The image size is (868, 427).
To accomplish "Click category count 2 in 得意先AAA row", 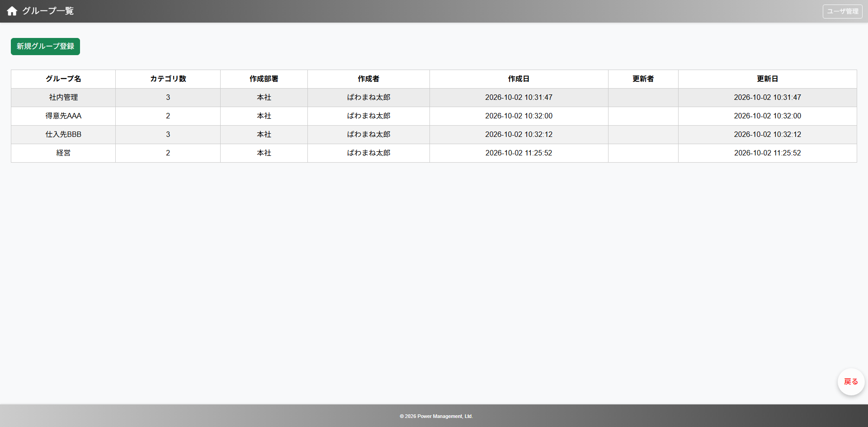I will (x=168, y=116).
